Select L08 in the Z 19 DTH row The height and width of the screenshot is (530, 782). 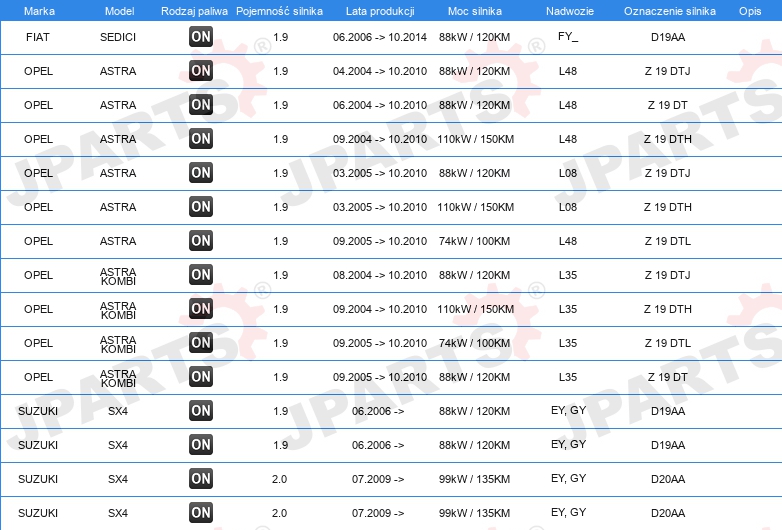pos(568,207)
